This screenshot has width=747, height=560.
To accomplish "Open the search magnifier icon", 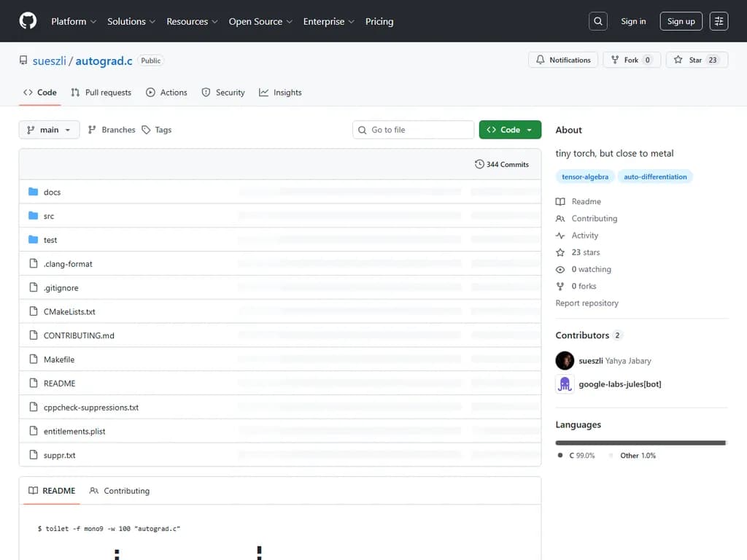I will [x=598, y=21].
